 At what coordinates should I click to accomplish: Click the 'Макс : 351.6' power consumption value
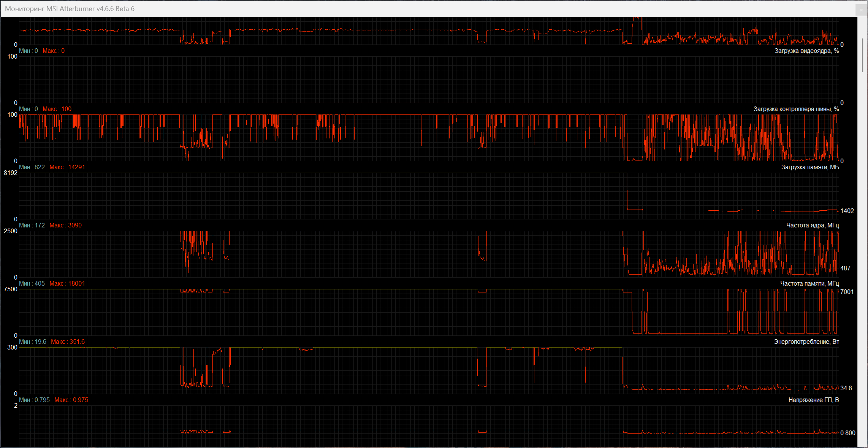coord(68,342)
